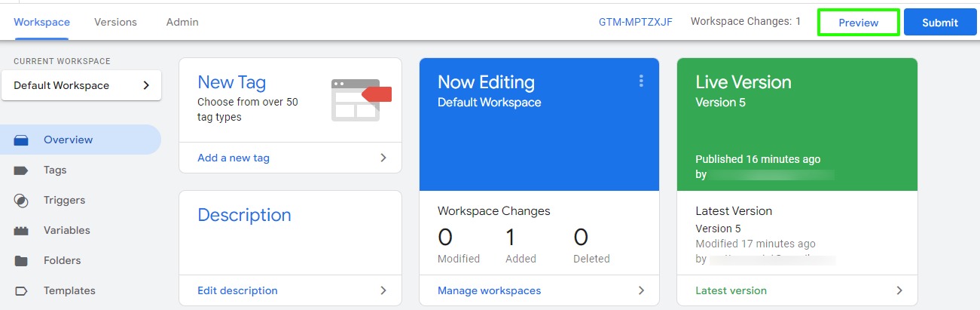Open the Now Editing three-dot menu

(641, 81)
